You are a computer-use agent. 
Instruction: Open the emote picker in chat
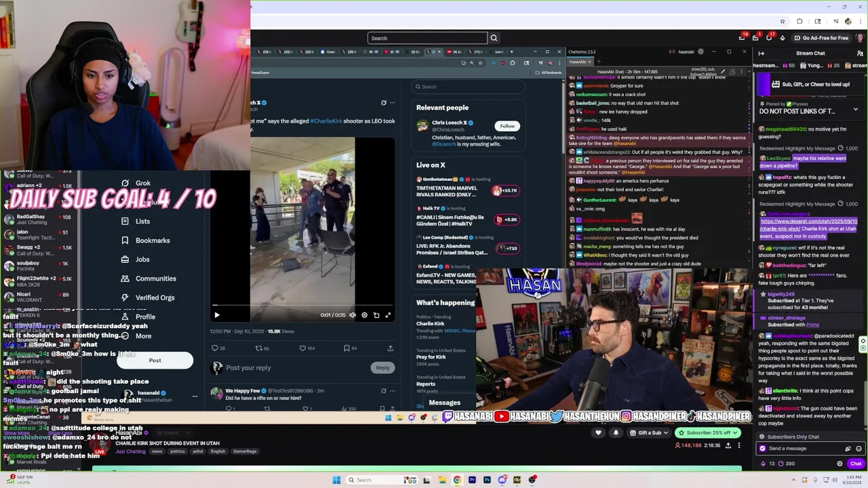[x=859, y=449]
